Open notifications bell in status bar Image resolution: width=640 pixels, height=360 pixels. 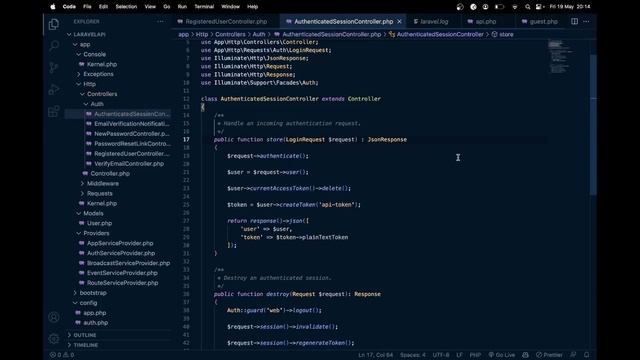tap(587, 355)
